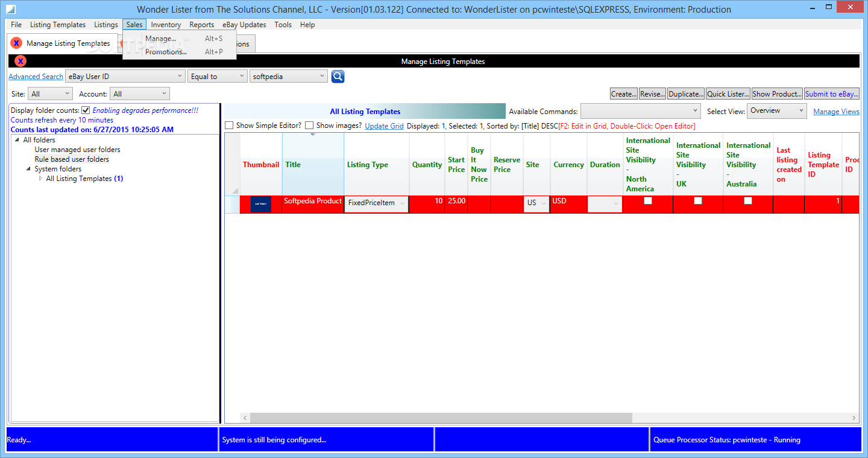
Task: Open the Manage Views link
Action: point(836,112)
